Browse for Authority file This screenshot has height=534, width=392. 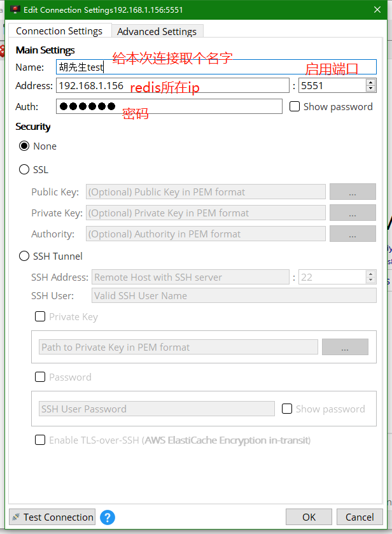pyautogui.click(x=353, y=234)
